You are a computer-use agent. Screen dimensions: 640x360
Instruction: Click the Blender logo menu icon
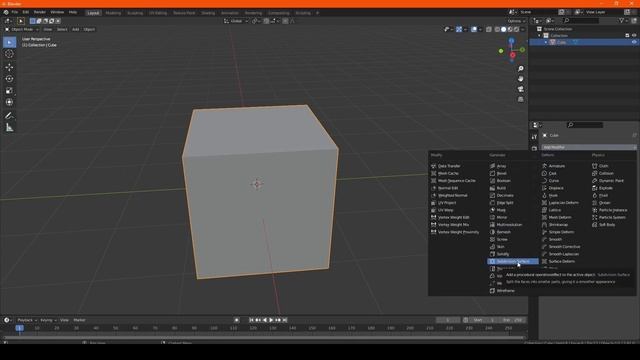coord(6,12)
